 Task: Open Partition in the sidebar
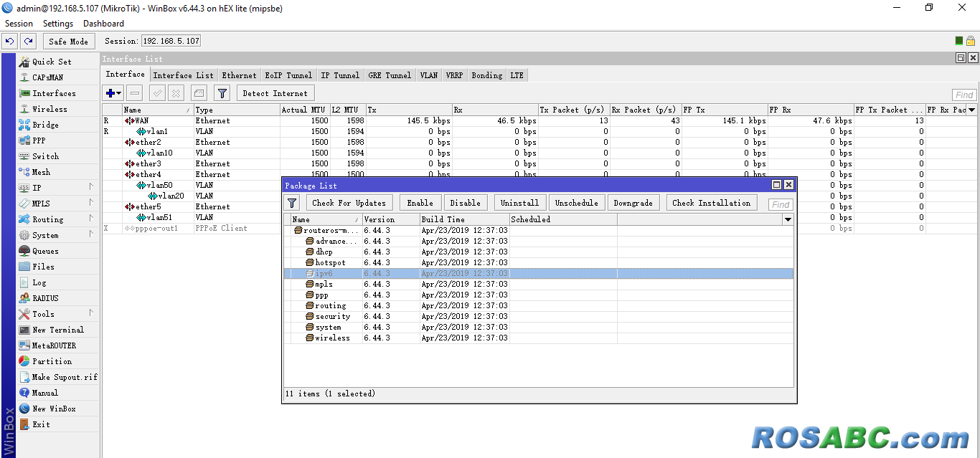point(52,361)
